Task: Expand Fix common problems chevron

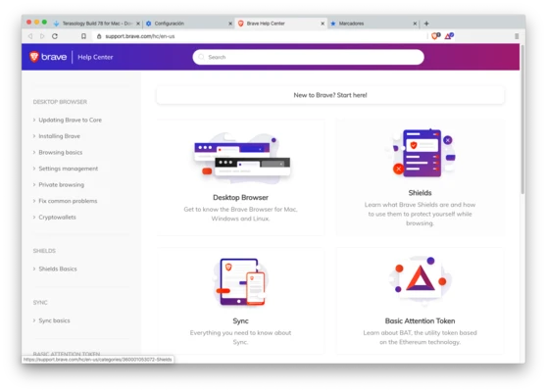Action: tap(34, 201)
